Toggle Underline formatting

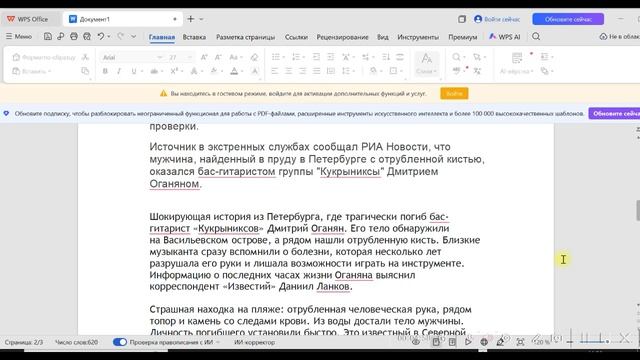click(133, 71)
